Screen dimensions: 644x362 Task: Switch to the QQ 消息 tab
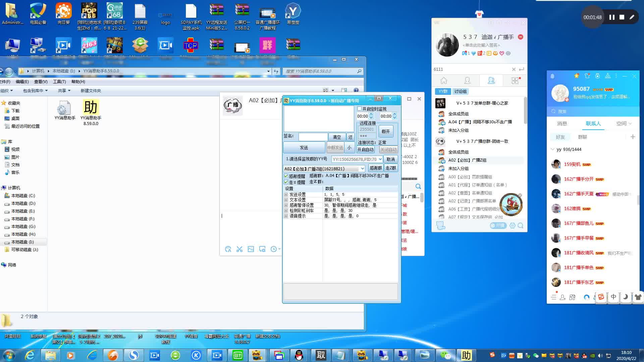pyautogui.click(x=562, y=124)
